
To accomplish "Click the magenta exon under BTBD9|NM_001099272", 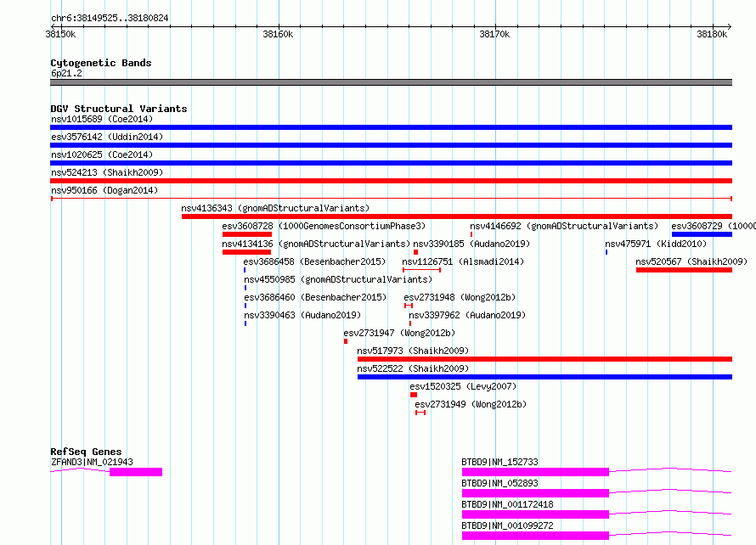I will click(x=535, y=536).
